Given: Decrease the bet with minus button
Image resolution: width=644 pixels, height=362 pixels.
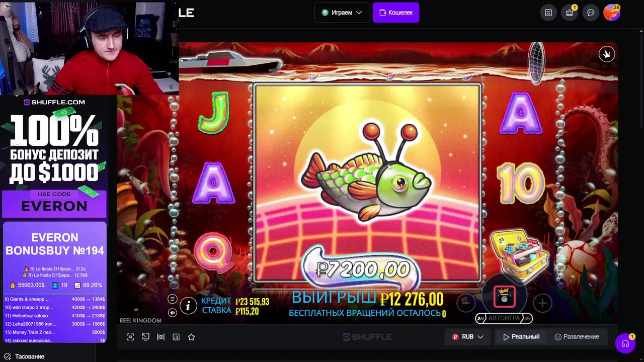Looking at the screenshot, I should (466, 303).
